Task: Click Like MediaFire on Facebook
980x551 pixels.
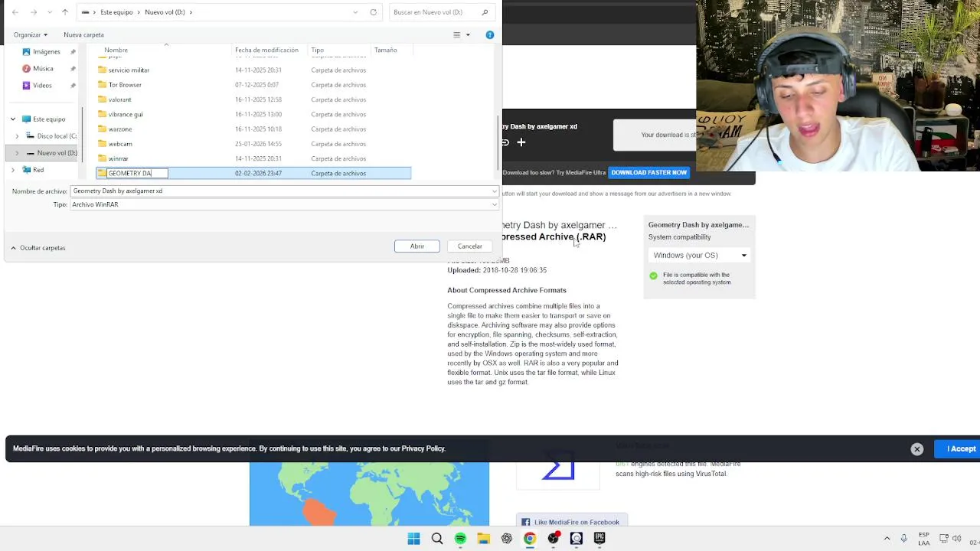Action: tap(572, 522)
